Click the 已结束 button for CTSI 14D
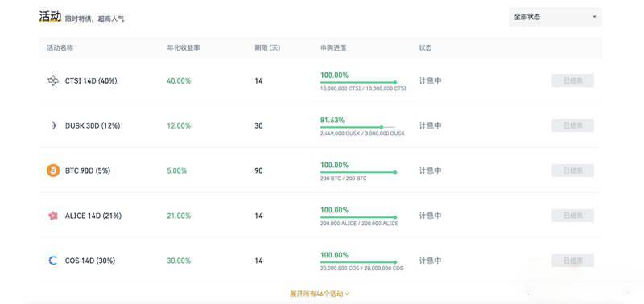Image resolution: width=644 pixels, height=304 pixels. click(572, 80)
